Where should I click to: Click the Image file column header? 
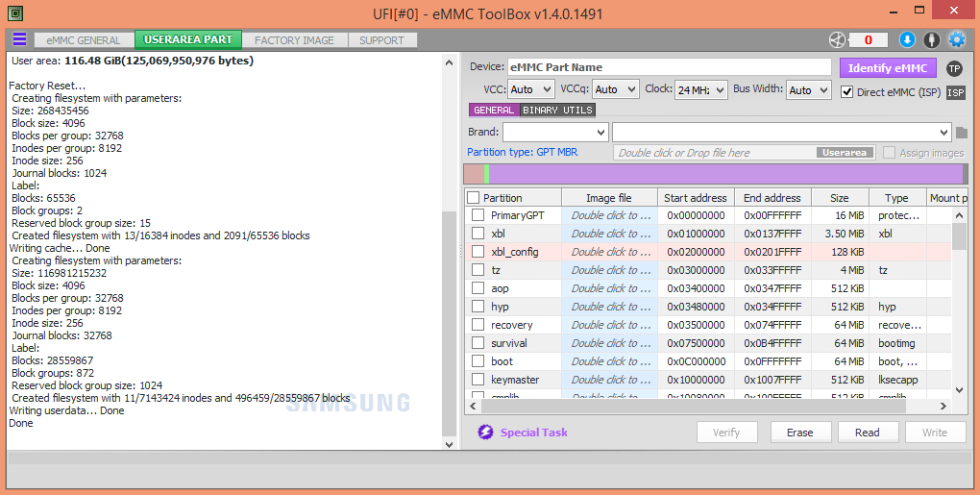(x=609, y=197)
